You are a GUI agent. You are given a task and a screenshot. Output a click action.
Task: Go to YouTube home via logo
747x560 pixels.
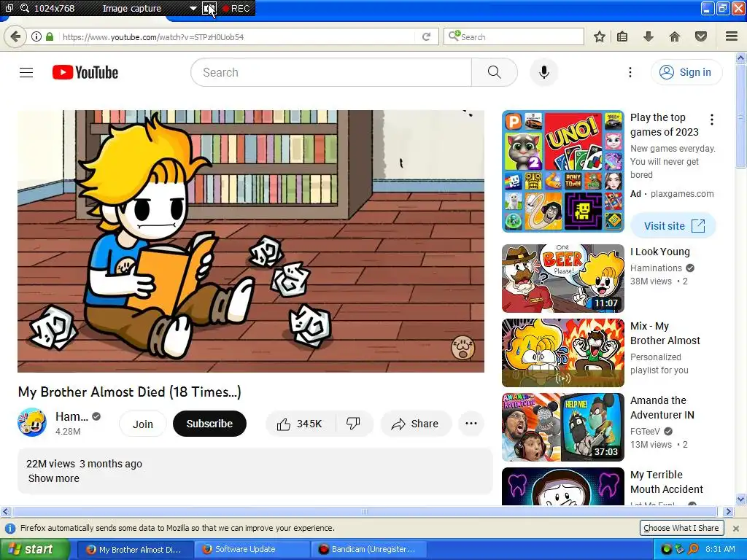85,72
